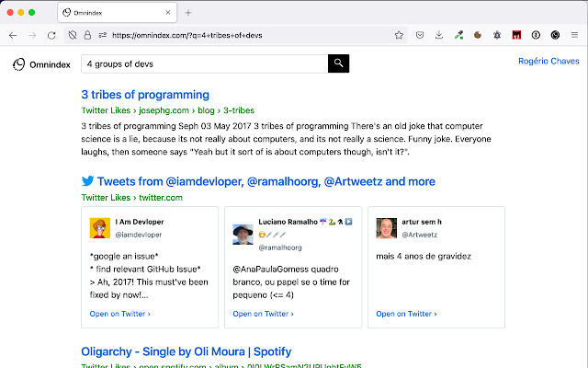Click the red and black extension icon
Image resolution: width=588 pixels, height=368 pixels.
click(516, 35)
